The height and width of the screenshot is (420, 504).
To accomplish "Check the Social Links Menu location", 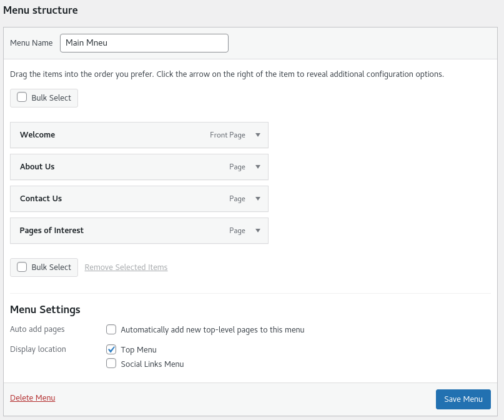I will 111,364.
